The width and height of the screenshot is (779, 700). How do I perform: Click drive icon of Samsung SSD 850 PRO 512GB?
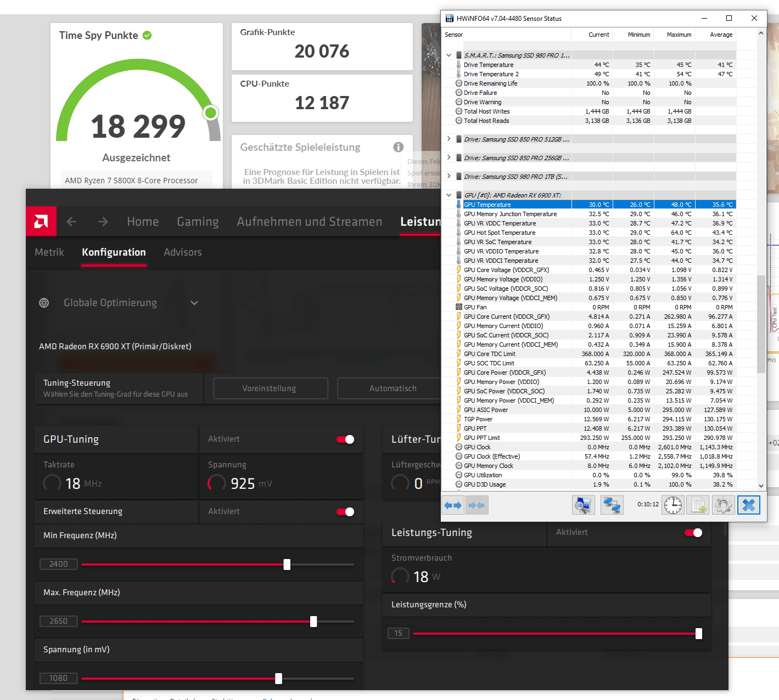pyautogui.click(x=459, y=139)
